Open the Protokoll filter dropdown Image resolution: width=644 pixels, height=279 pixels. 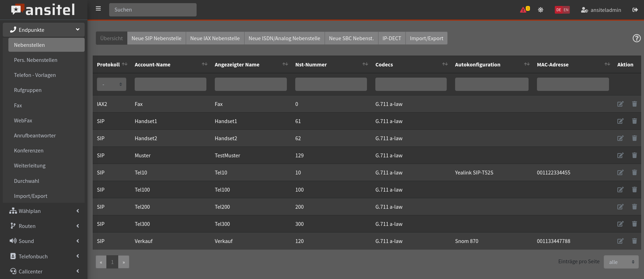(112, 84)
